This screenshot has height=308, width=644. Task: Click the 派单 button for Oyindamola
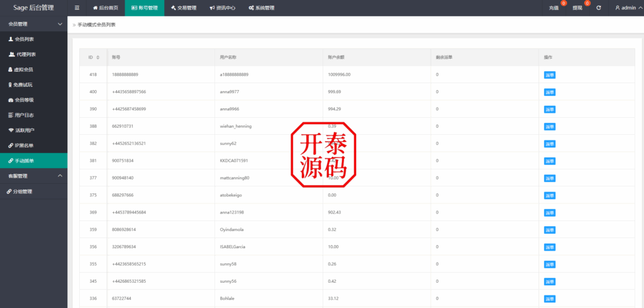click(550, 230)
